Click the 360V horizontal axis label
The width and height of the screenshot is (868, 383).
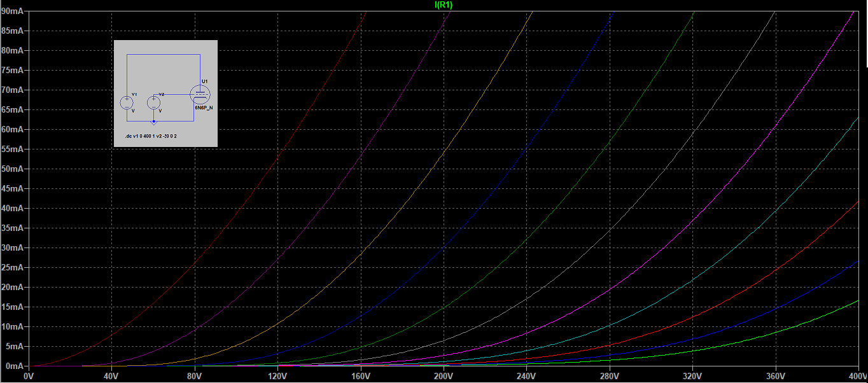pyautogui.click(x=775, y=377)
